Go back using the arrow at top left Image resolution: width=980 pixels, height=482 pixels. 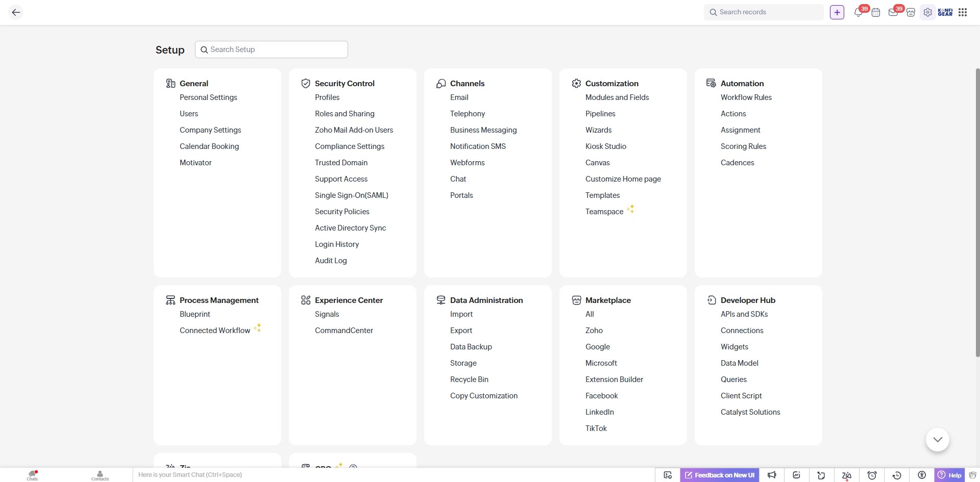tap(16, 12)
